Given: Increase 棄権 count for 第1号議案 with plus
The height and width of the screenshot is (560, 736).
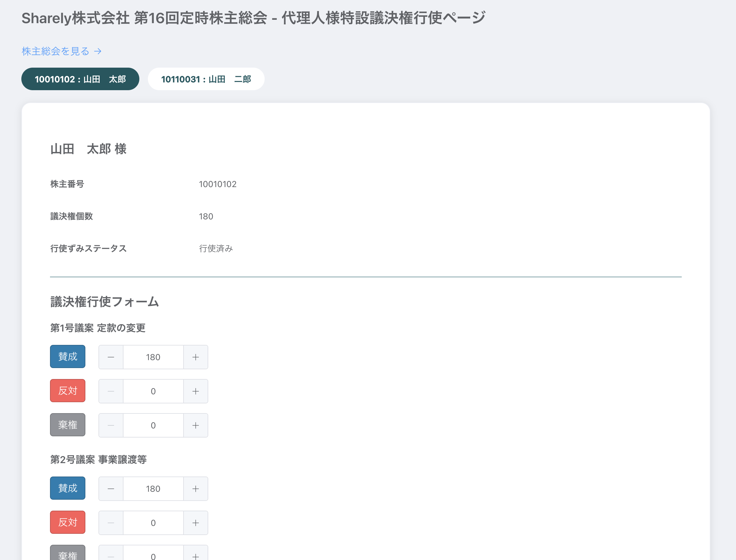Looking at the screenshot, I should tap(196, 425).
